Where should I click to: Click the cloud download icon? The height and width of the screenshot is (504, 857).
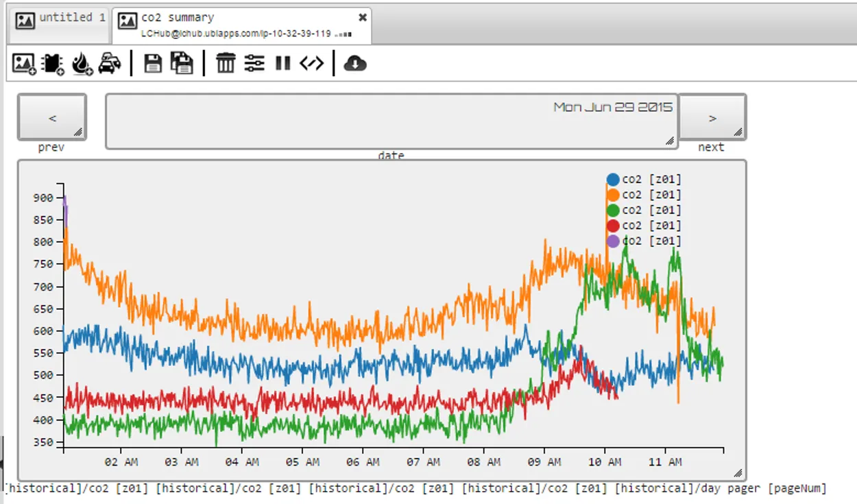pyautogui.click(x=355, y=64)
